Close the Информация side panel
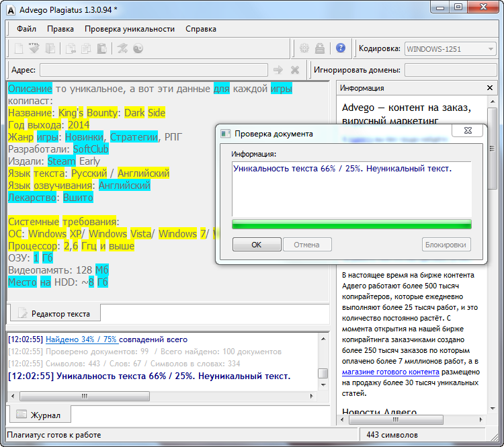Screen dimensions: 504x447 coord(489,88)
